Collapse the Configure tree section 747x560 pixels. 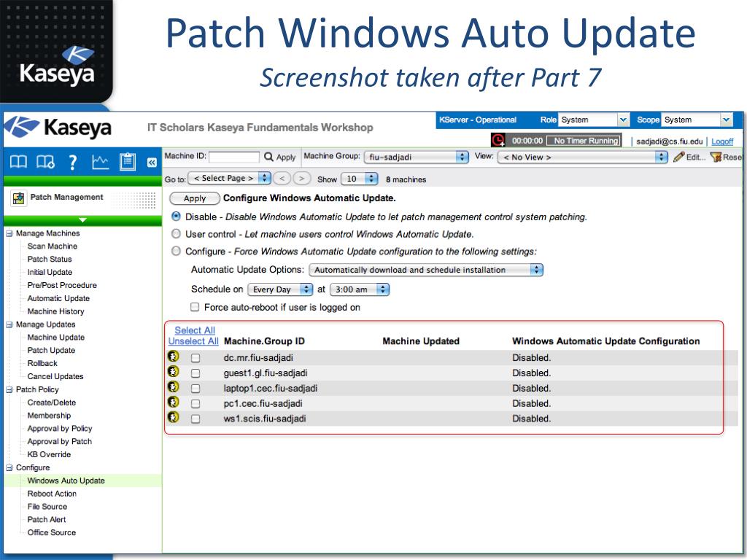(9, 467)
